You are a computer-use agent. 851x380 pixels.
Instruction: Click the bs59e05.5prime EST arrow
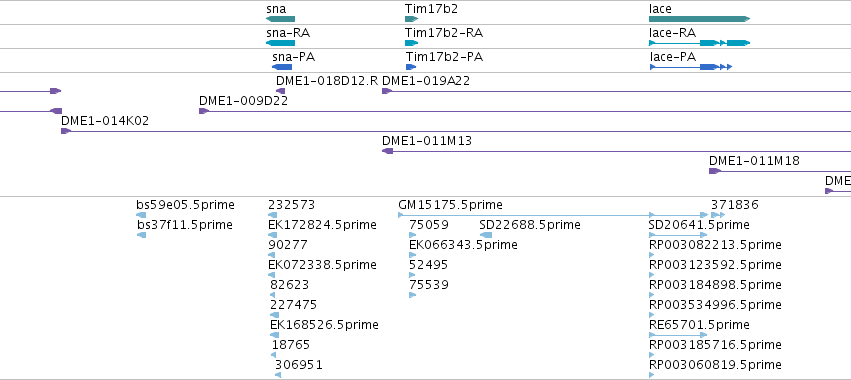coord(141,215)
